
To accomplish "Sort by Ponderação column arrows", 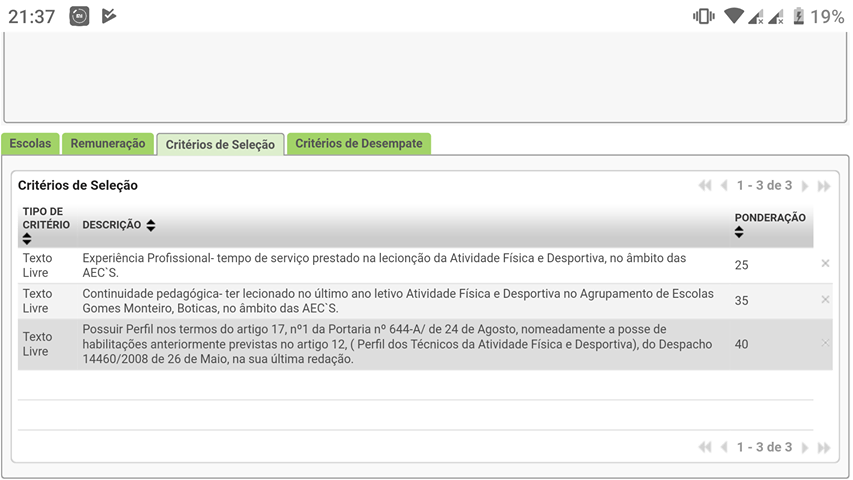I will point(739,232).
